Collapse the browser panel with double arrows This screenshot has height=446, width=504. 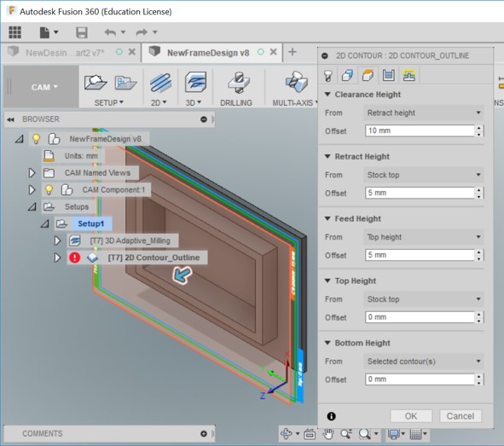tap(10, 119)
